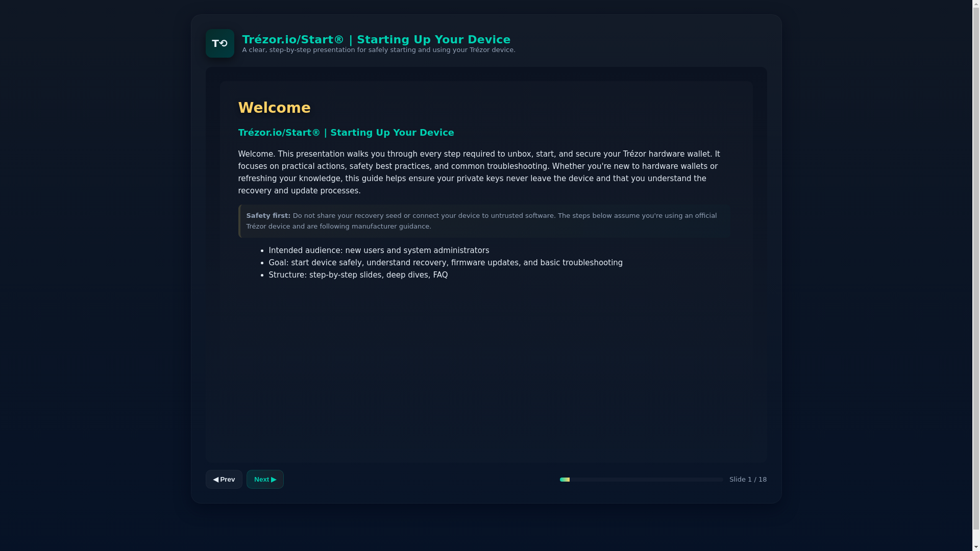This screenshot has width=980, height=551.
Task: Click the header title 'Starting Up Your Device'
Action: (x=376, y=39)
